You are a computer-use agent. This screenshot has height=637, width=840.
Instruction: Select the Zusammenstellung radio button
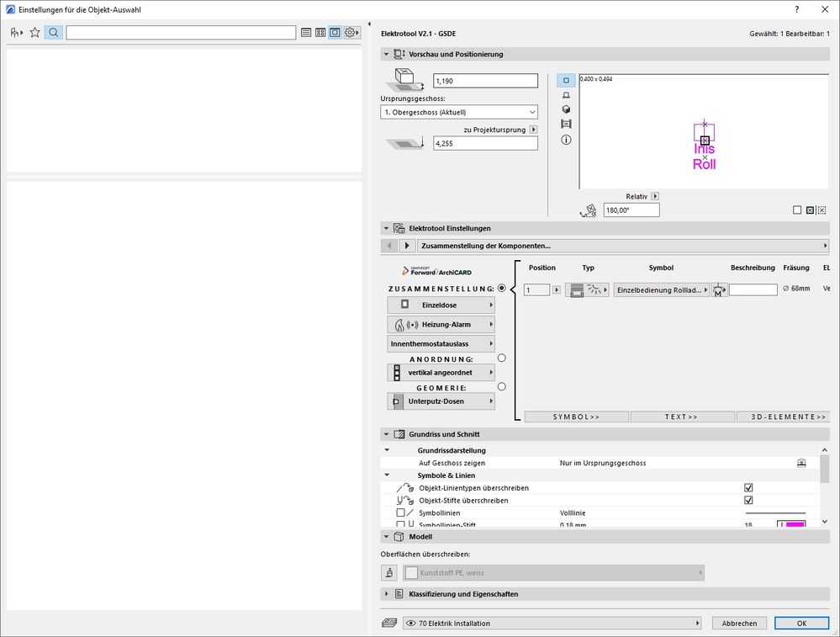[501, 288]
